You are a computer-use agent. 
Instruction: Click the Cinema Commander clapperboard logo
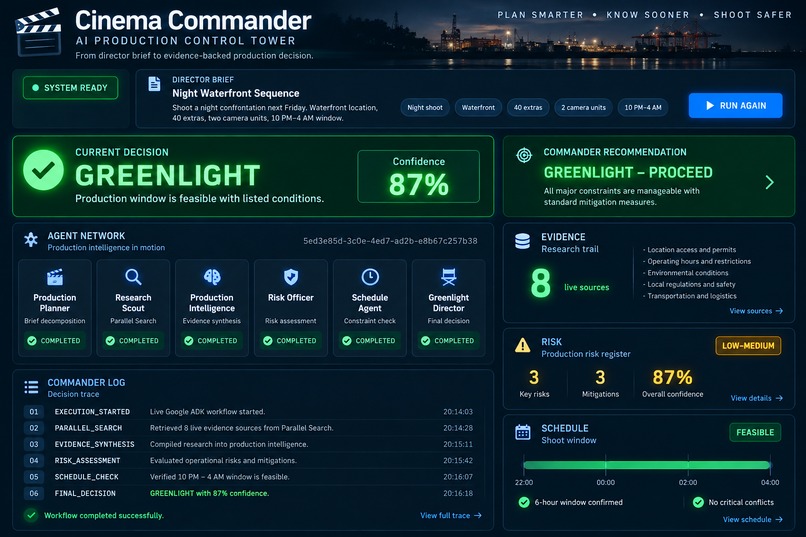click(x=39, y=32)
